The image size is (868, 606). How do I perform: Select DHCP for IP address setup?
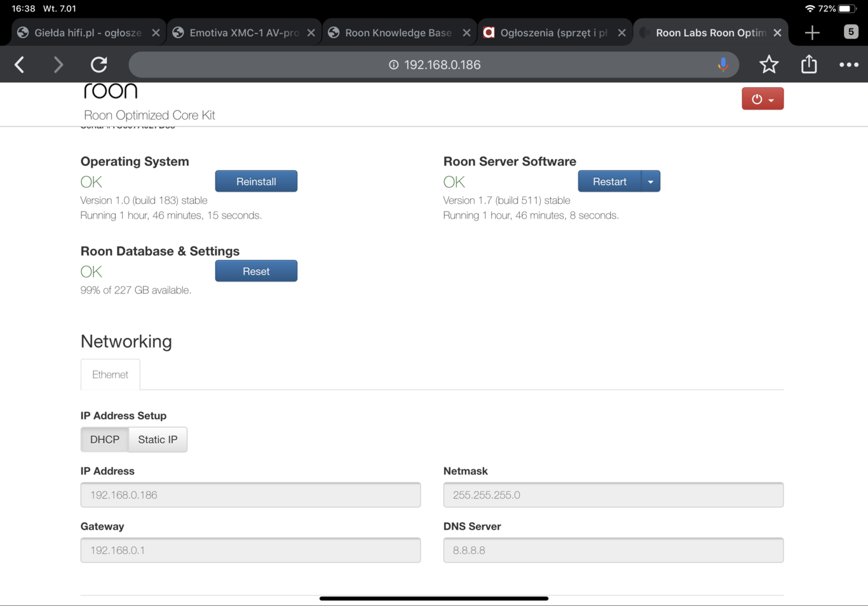pos(104,440)
